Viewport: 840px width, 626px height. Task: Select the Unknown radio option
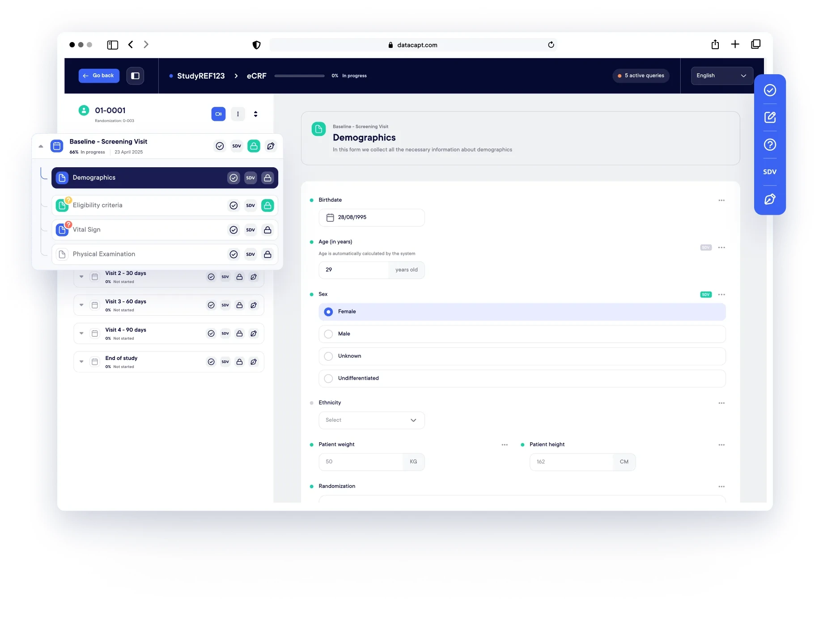[522, 356]
